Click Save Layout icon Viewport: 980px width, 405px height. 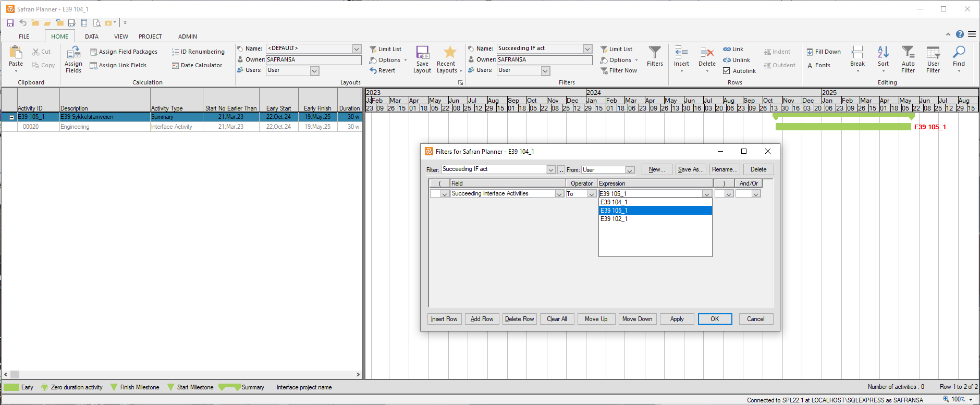[422, 53]
